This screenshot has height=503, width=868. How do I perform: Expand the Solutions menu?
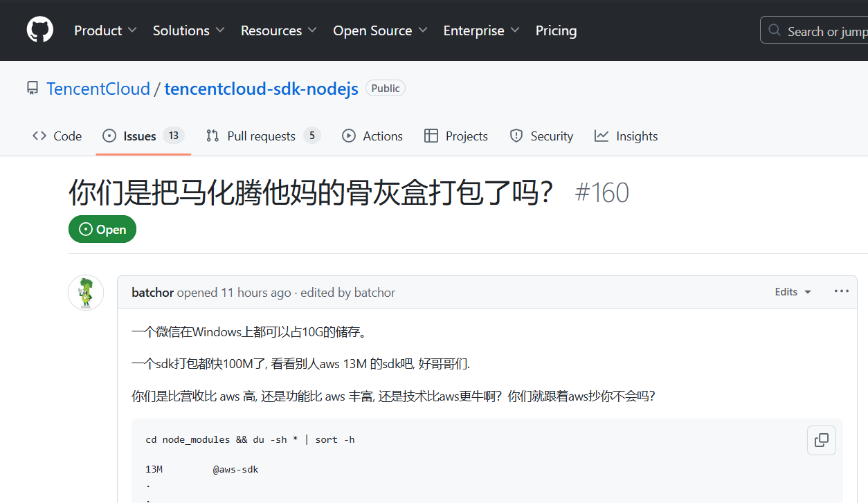[189, 30]
